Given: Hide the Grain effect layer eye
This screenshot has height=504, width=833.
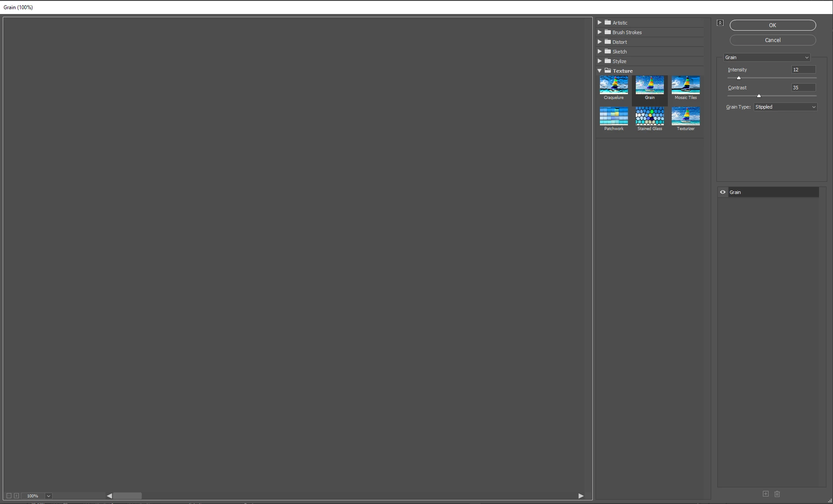Looking at the screenshot, I should tap(723, 192).
